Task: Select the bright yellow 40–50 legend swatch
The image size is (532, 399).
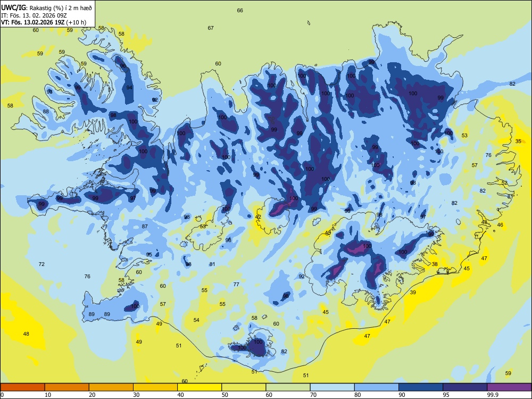Action: 199,387
